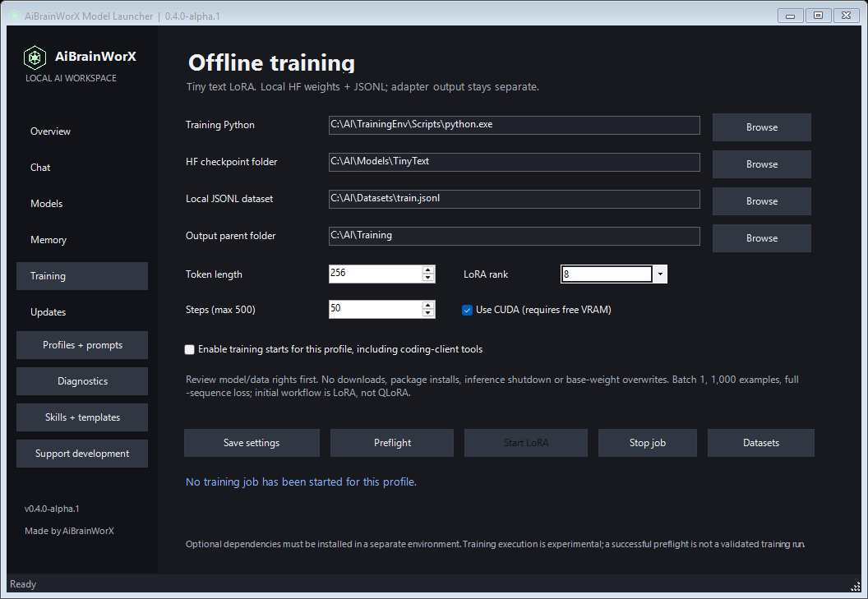Click the Token length value field
This screenshot has width=868, height=599.
(x=376, y=274)
